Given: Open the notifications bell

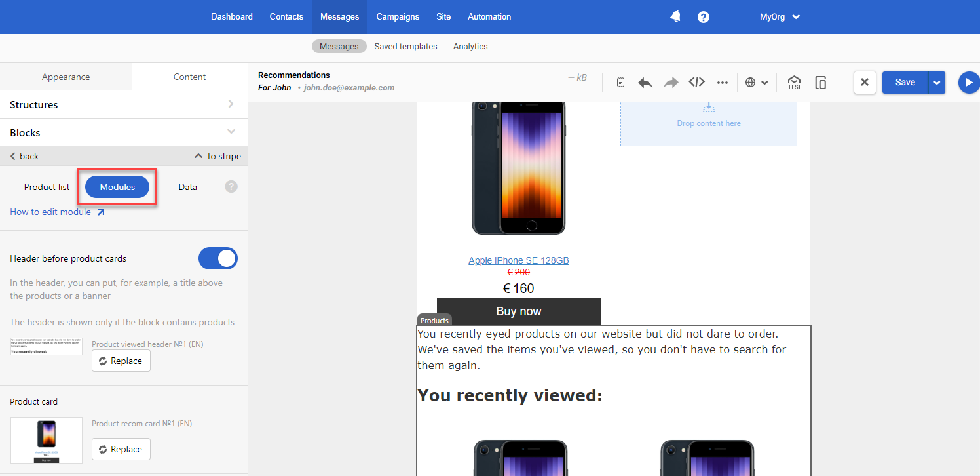Looking at the screenshot, I should click(675, 17).
